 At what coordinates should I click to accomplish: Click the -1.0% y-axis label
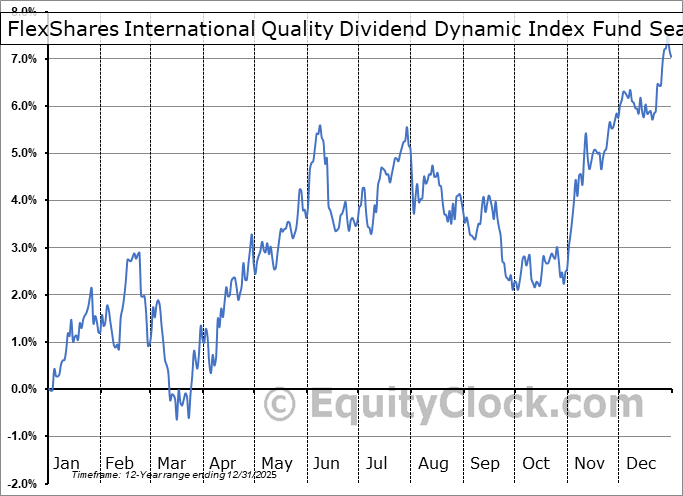pyautogui.click(x=23, y=436)
